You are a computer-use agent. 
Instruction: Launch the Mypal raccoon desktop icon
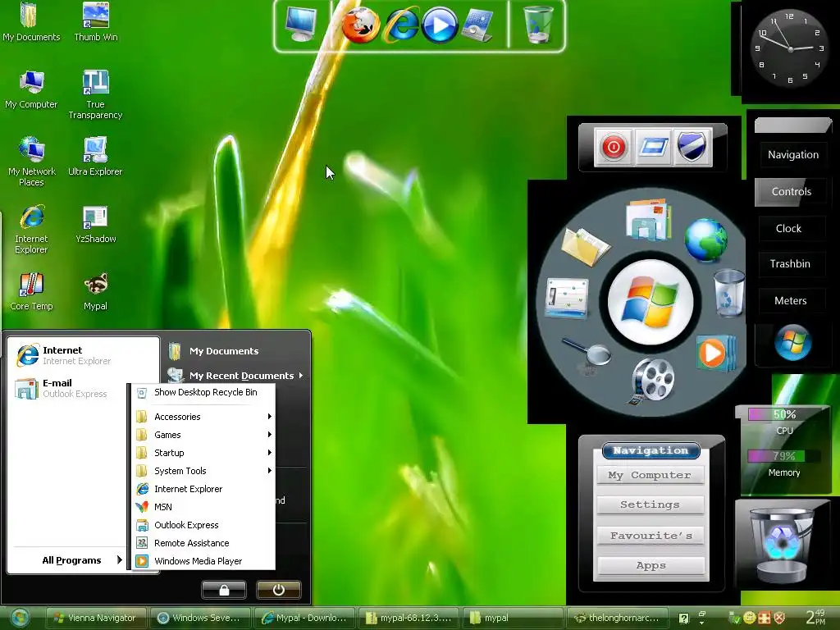click(x=95, y=291)
